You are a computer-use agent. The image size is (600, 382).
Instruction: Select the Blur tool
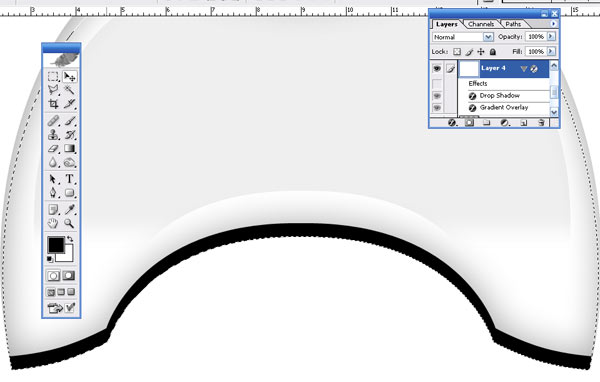pyautogui.click(x=53, y=162)
